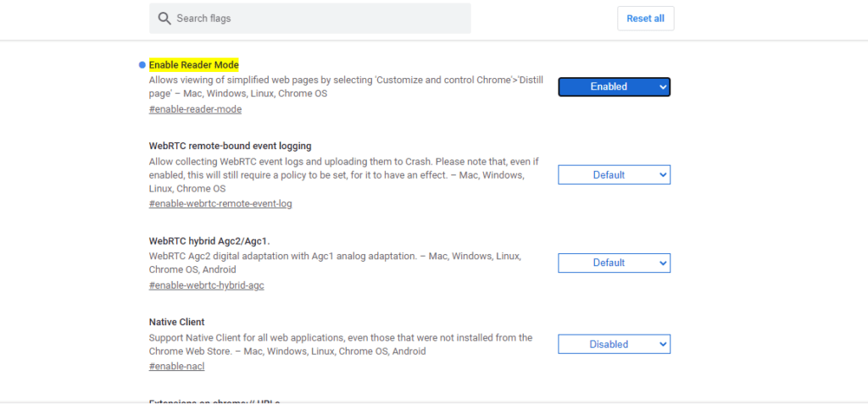
Task: Click the Native Client description text
Action: tap(341, 344)
